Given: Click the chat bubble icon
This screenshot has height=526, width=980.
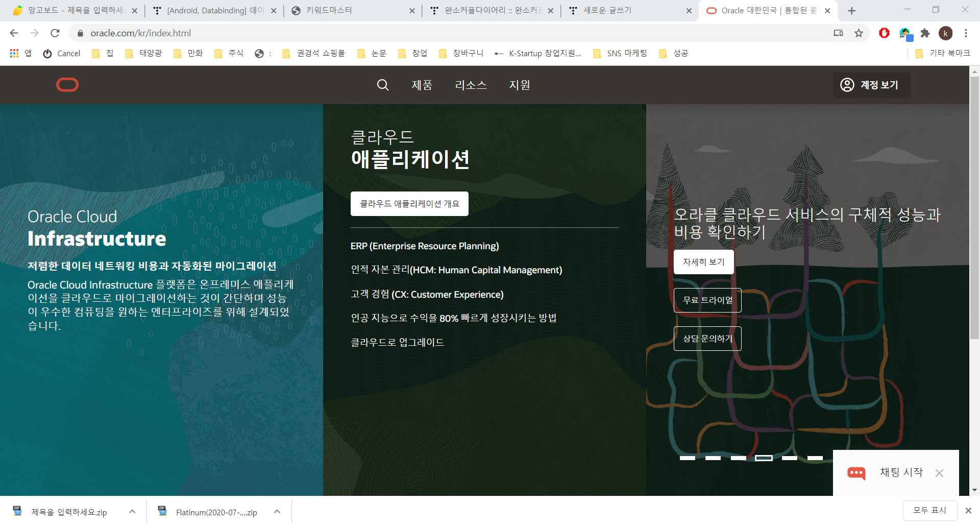Looking at the screenshot, I should (x=856, y=473).
